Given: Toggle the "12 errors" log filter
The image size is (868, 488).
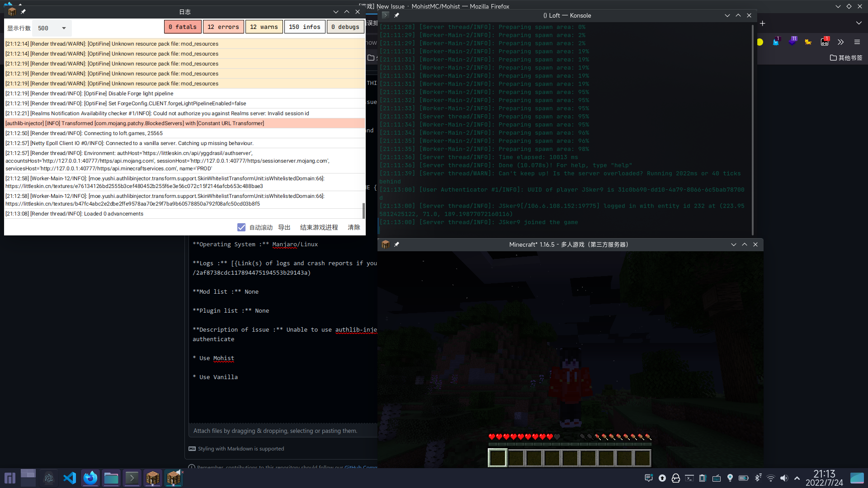Looking at the screenshot, I should coord(223,27).
